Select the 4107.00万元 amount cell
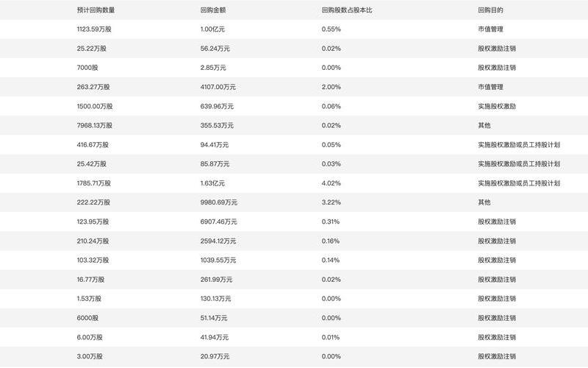 tap(218, 87)
